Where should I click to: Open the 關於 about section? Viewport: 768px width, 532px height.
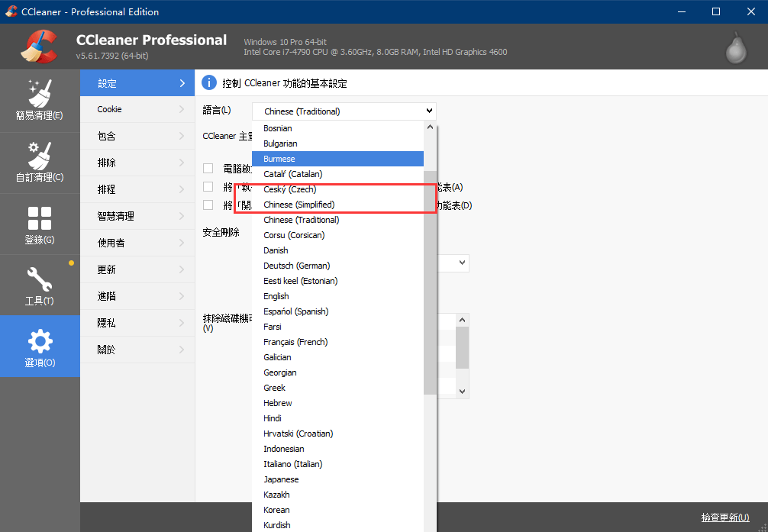pos(137,350)
